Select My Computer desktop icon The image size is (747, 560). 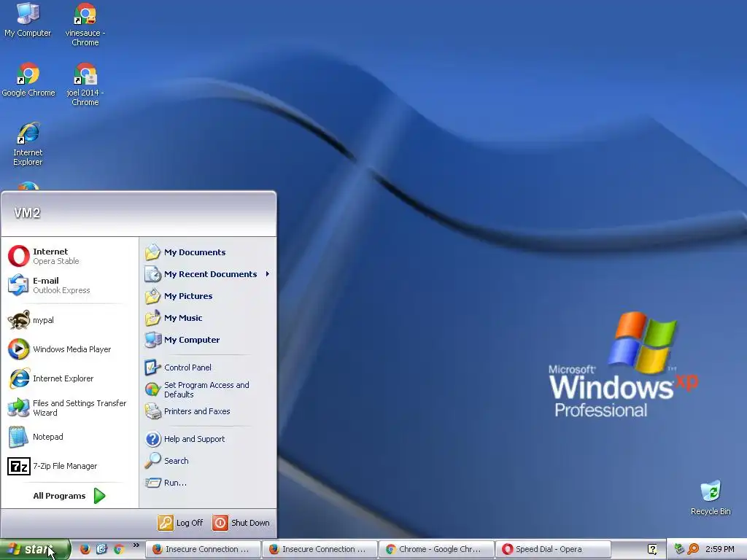click(28, 20)
